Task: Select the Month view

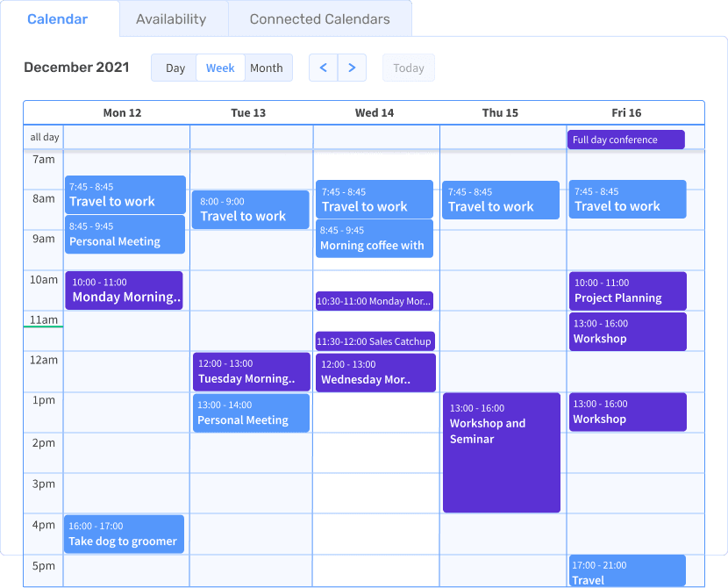Action: tap(267, 68)
